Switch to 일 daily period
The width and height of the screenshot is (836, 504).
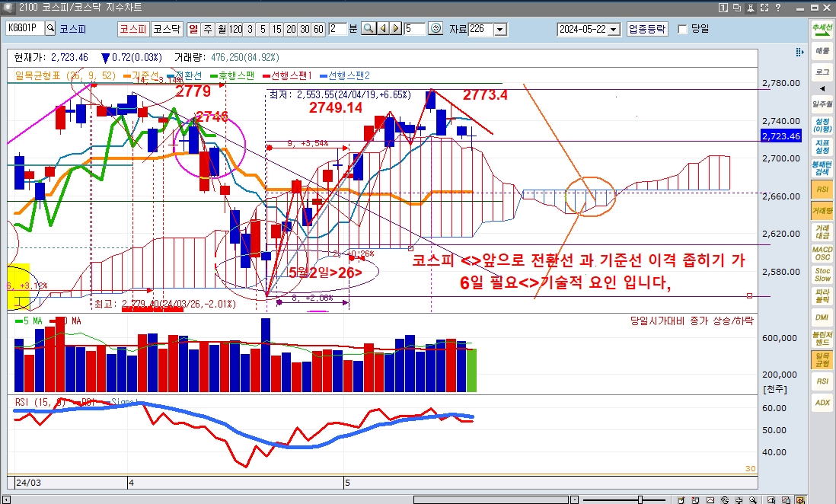pos(193,29)
